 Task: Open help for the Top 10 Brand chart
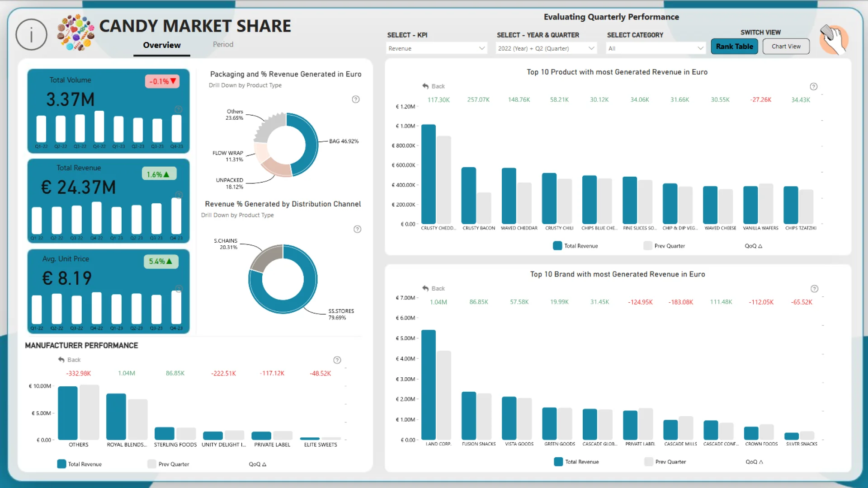click(x=814, y=289)
